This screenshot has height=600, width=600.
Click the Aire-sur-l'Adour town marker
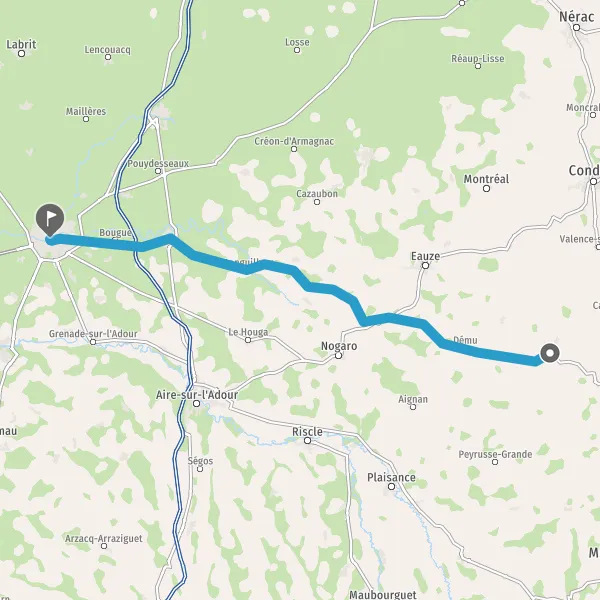(x=196, y=403)
